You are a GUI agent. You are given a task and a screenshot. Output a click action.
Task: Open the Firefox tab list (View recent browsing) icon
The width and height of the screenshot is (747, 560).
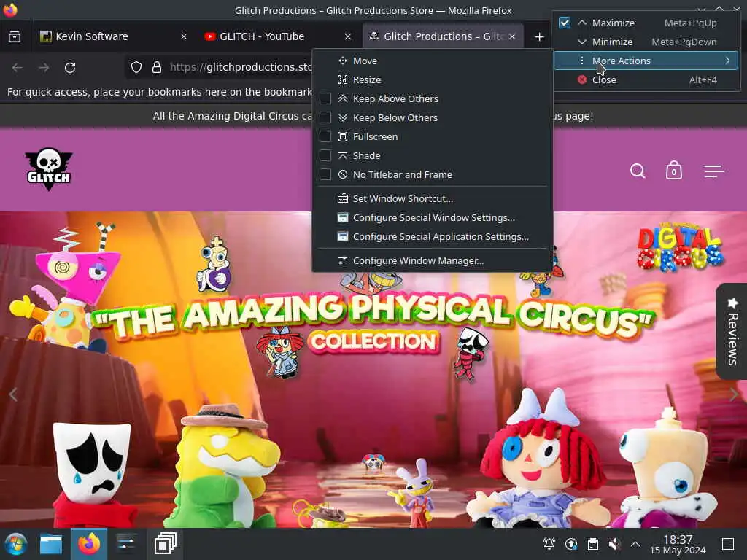point(15,36)
